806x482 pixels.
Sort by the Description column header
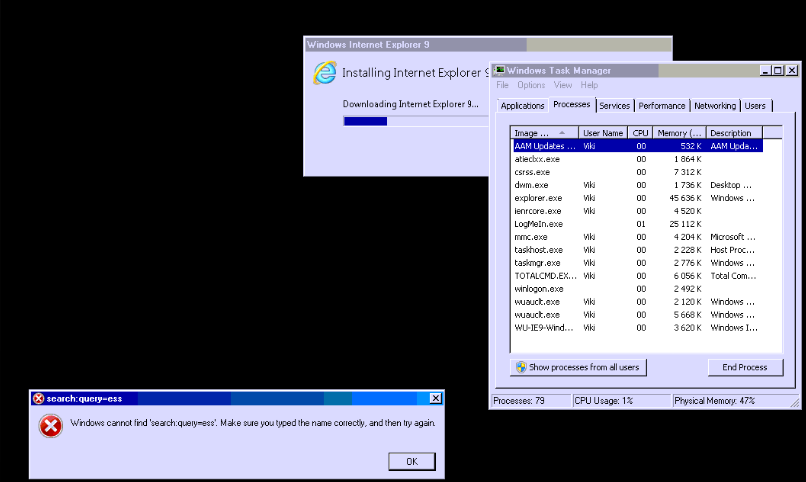tap(734, 133)
